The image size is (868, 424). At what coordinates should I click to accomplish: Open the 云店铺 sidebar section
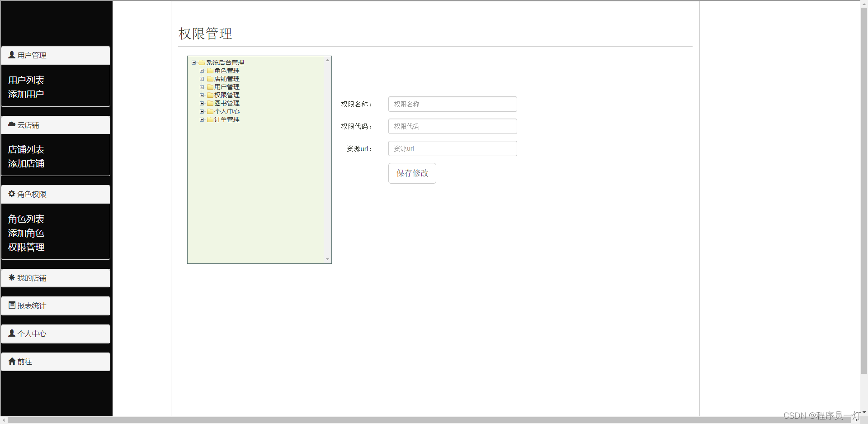[x=56, y=125]
